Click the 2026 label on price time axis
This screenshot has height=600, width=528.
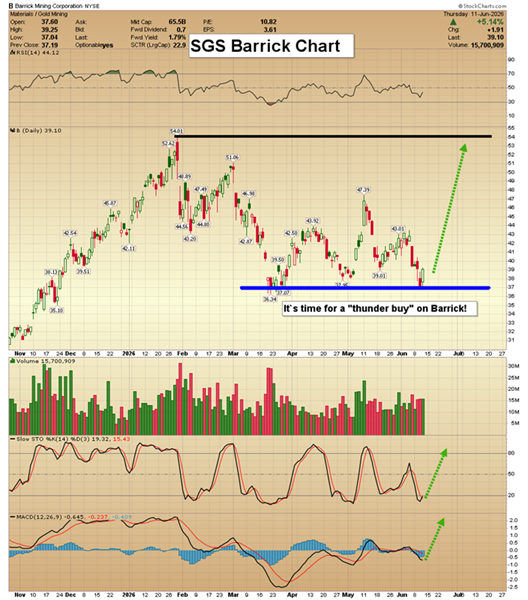tap(129, 354)
